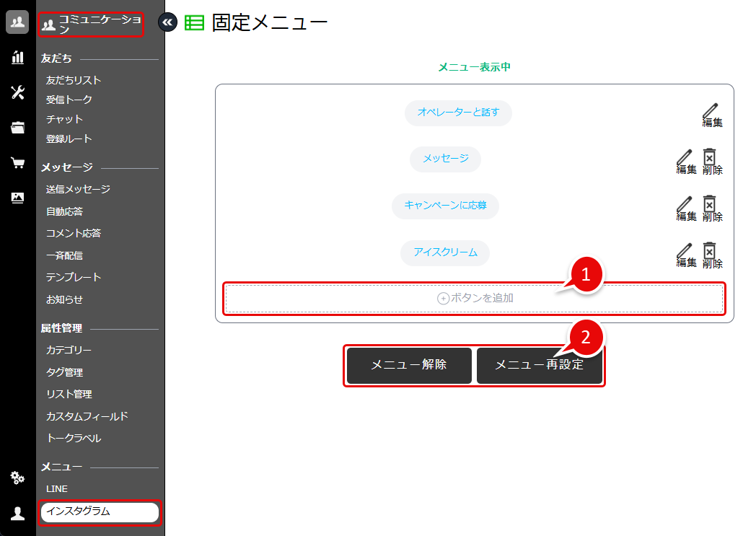Screen dimensions: 756x536
Task: Edit the オペレーターと話す button
Action: coord(712,114)
